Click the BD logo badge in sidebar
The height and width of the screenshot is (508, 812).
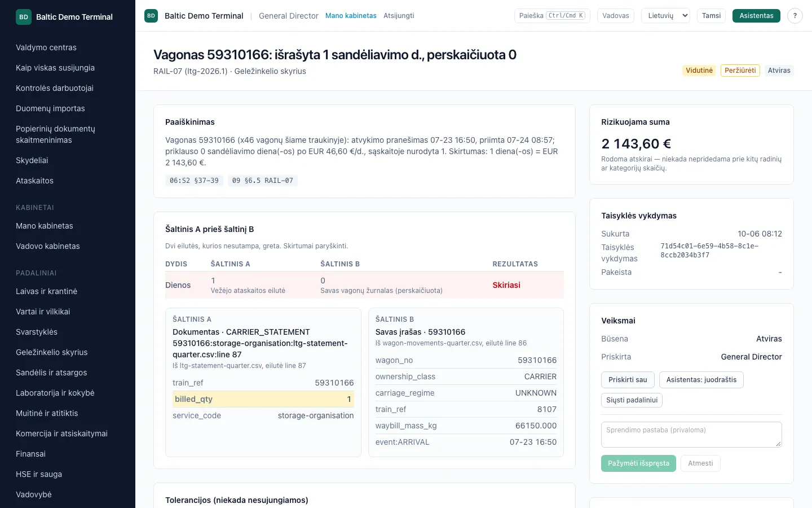click(24, 17)
